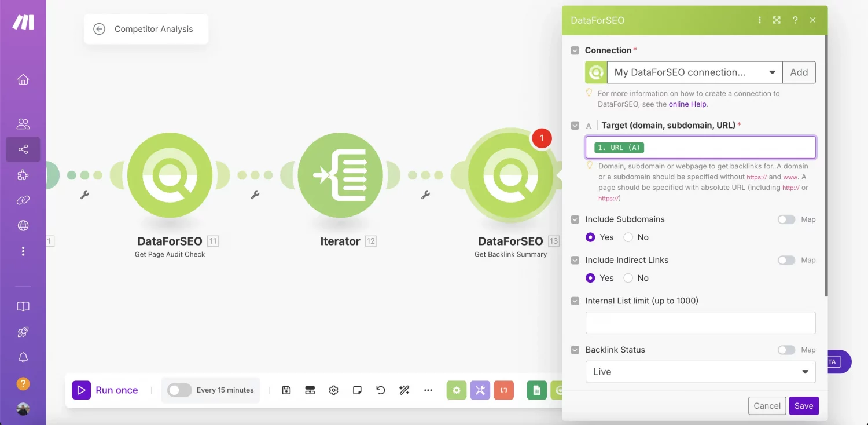Open the Notifications bell icon
Image resolution: width=868 pixels, height=425 pixels.
(23, 357)
